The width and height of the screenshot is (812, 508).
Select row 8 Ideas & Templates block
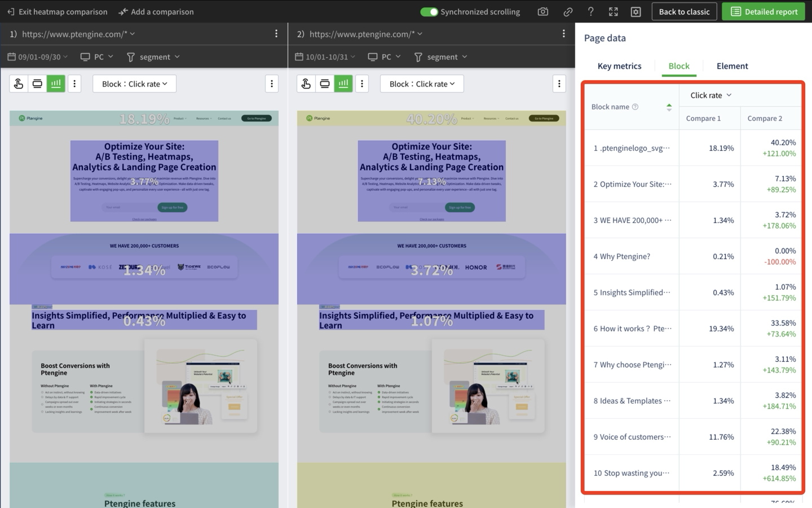[x=692, y=401]
